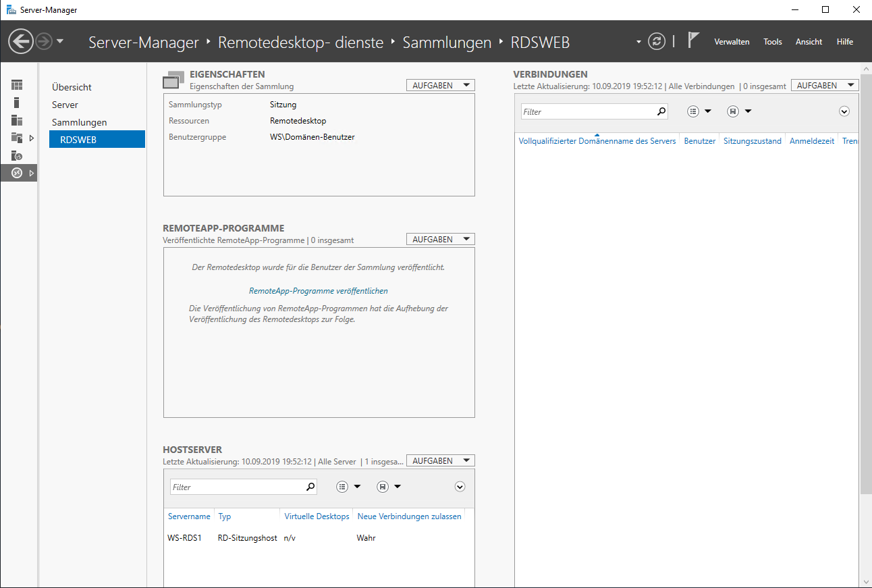
Task: Click search magnifier in Hostserver filter
Action: tap(310, 487)
